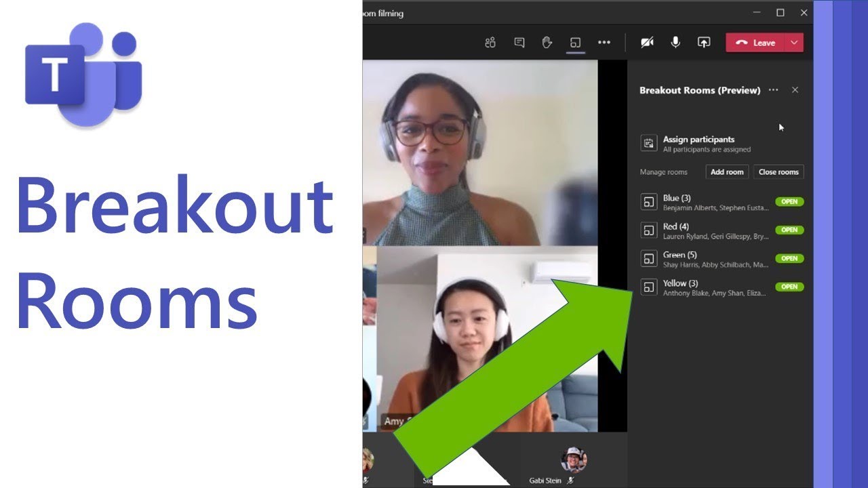Open Assign participants
Image resolution: width=868 pixels, height=488 pixels.
point(698,140)
